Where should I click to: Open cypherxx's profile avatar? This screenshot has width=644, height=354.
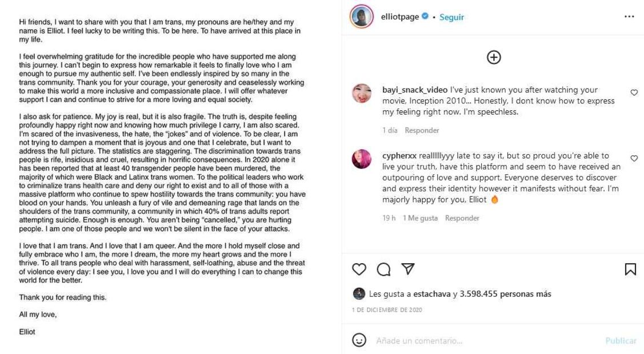361,159
